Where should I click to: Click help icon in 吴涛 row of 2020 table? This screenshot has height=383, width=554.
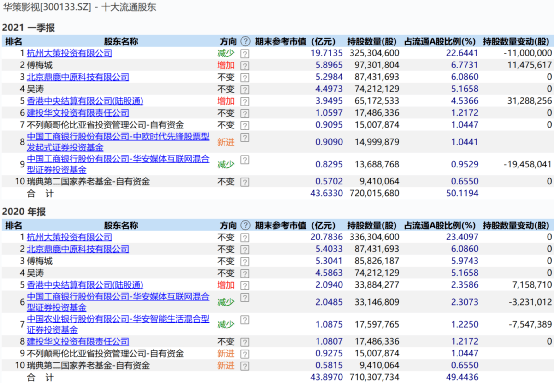(x=244, y=274)
